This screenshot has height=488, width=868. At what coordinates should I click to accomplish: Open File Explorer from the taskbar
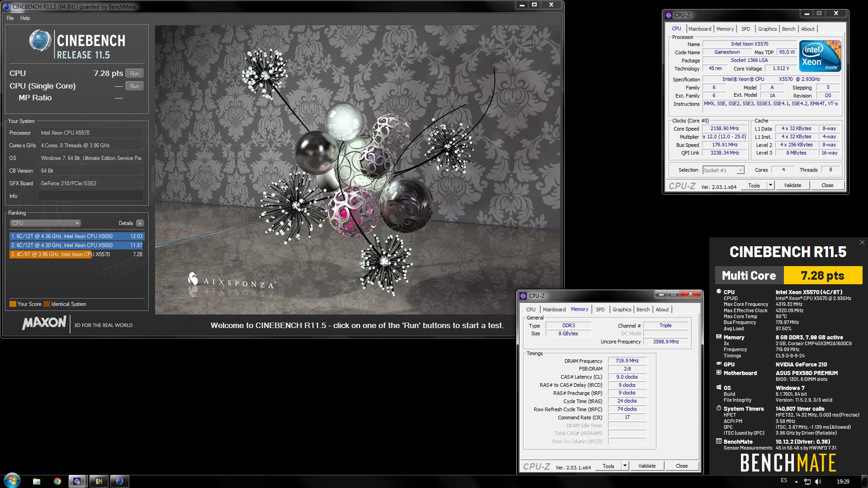(37, 481)
